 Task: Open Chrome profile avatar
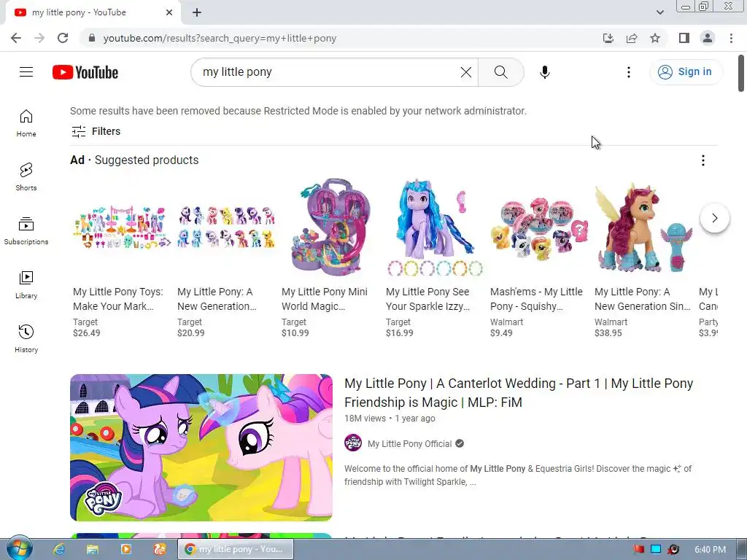coord(708,38)
